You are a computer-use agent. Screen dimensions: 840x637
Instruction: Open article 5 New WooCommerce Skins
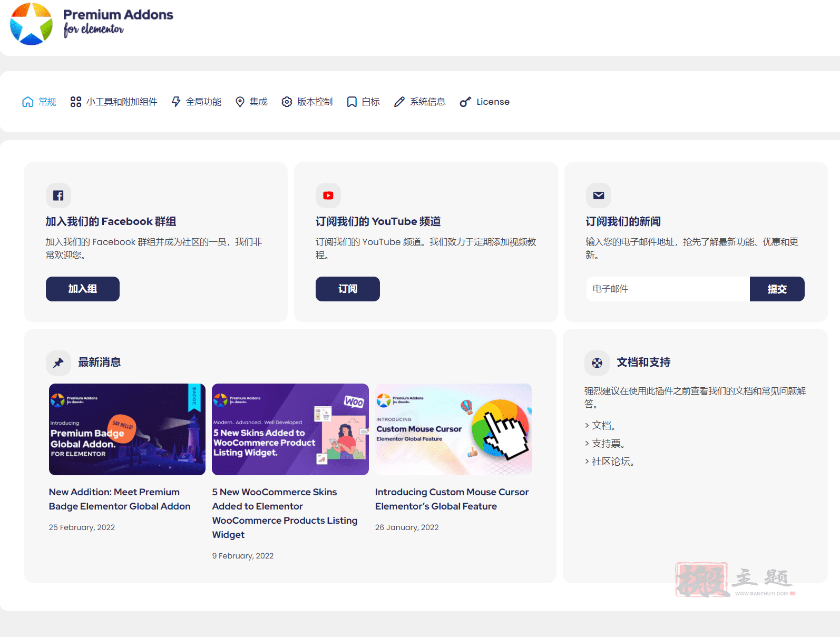pos(285,513)
